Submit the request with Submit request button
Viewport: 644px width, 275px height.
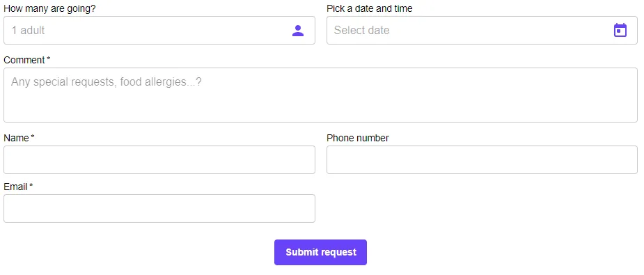click(x=320, y=253)
